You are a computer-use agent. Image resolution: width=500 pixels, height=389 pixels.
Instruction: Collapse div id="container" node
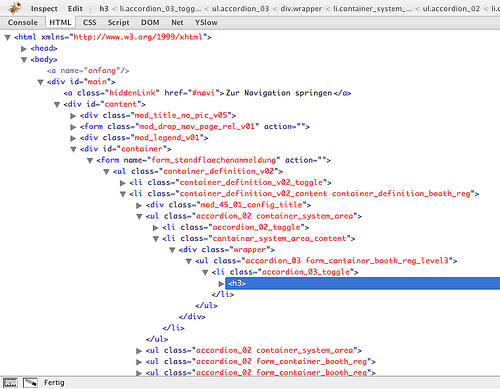click(73, 149)
